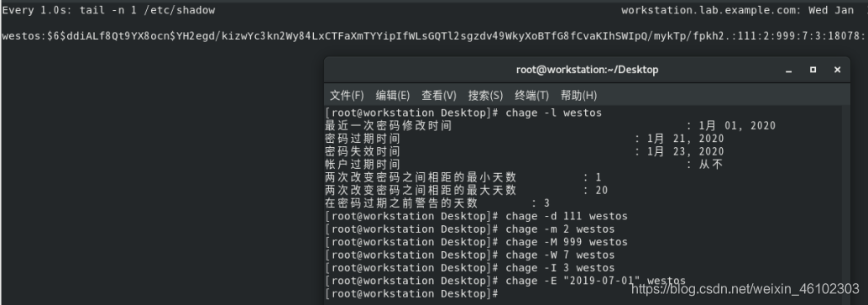Click the 'chage -W 7 westos' command
Viewport: 868px width, 305px height.
560,255
